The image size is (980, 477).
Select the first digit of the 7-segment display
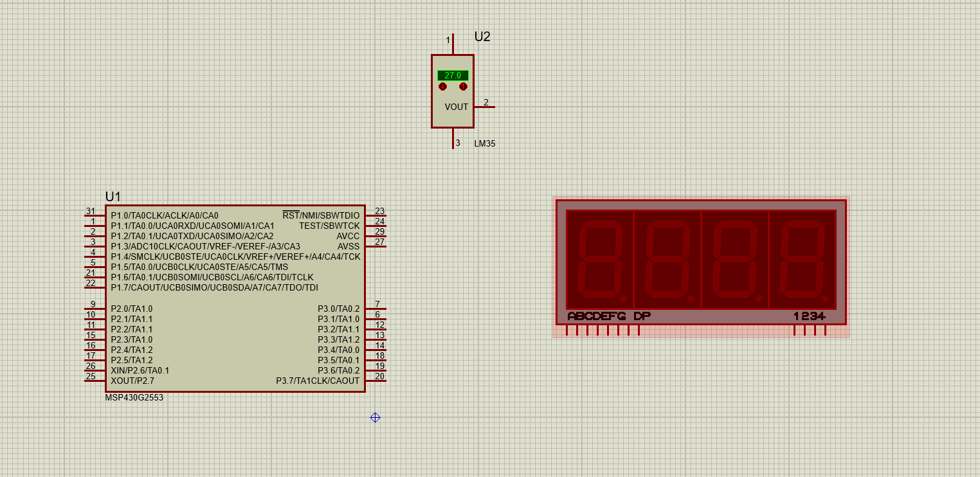pos(600,260)
